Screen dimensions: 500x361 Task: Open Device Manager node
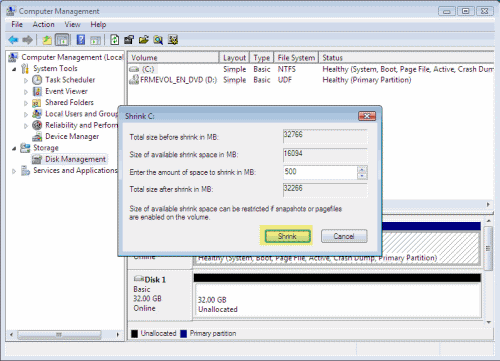click(72, 136)
